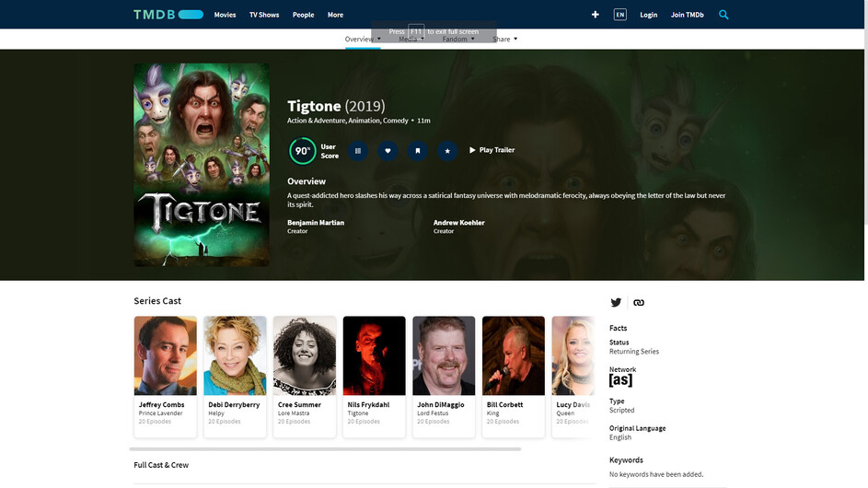Open Bill Corbett photo
This screenshot has width=868, height=488.
[514, 355]
